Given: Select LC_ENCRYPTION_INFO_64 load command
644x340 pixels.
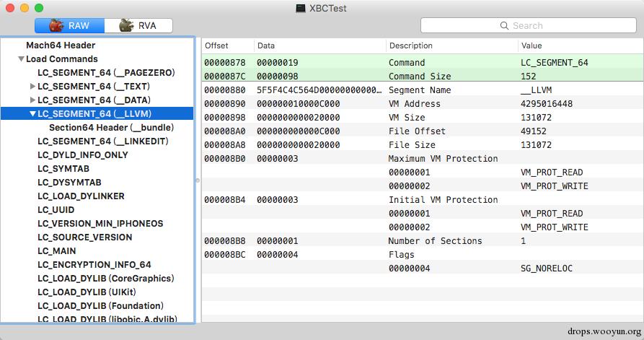Looking at the screenshot, I should click(x=94, y=265).
